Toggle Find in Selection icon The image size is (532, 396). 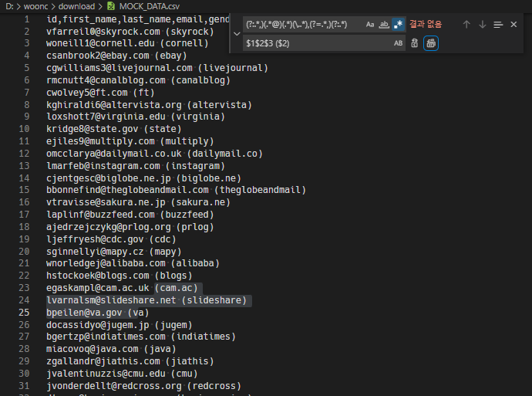(x=498, y=25)
